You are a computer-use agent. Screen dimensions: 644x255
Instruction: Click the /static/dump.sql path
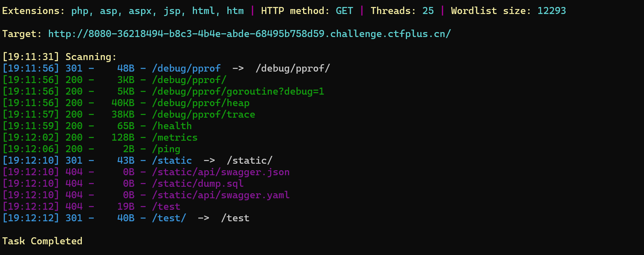click(x=198, y=183)
